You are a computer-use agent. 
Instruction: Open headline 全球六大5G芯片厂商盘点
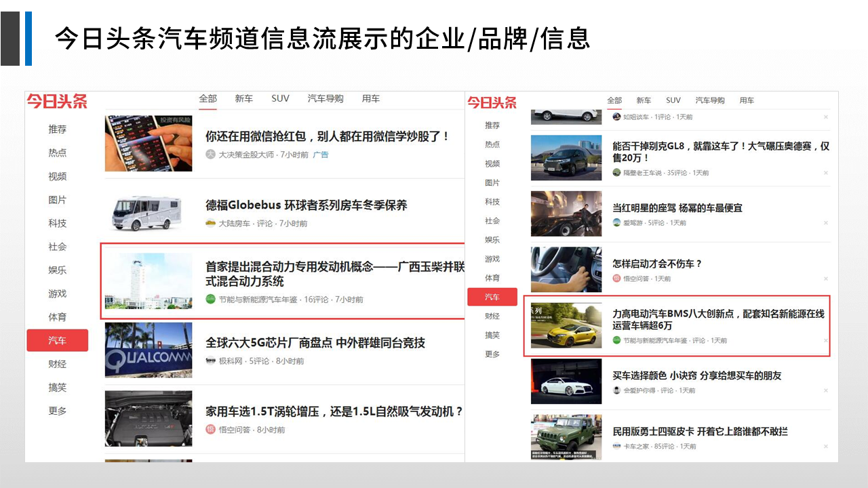[315, 343]
